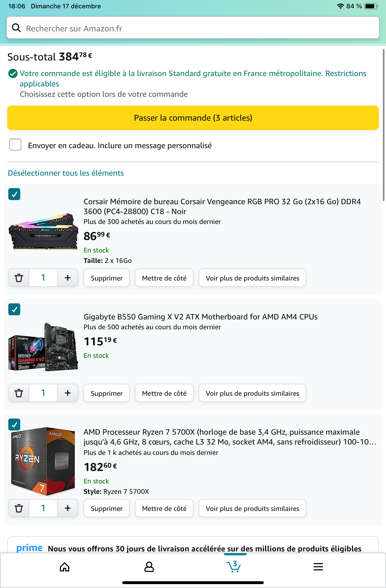Click Désélectionner tous les éléments link
This screenshot has width=386, height=588.
pyautogui.click(x=66, y=173)
